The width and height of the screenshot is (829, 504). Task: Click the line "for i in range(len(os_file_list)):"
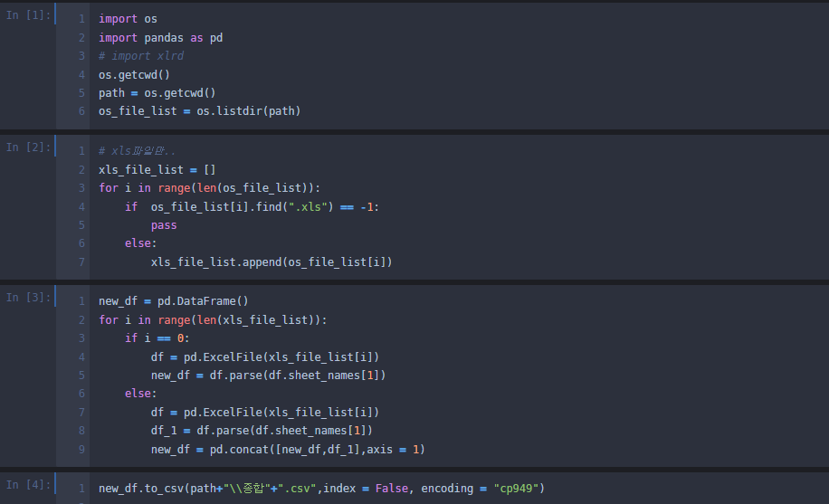209,188
